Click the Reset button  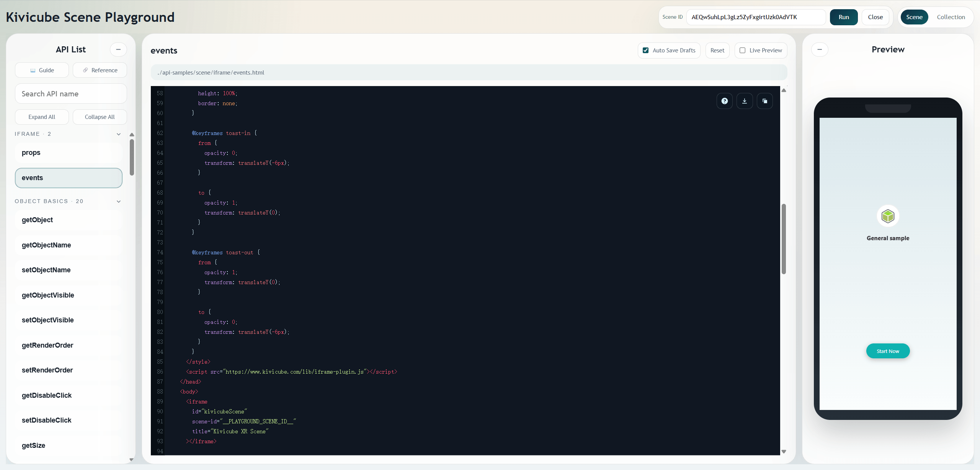[717, 50]
